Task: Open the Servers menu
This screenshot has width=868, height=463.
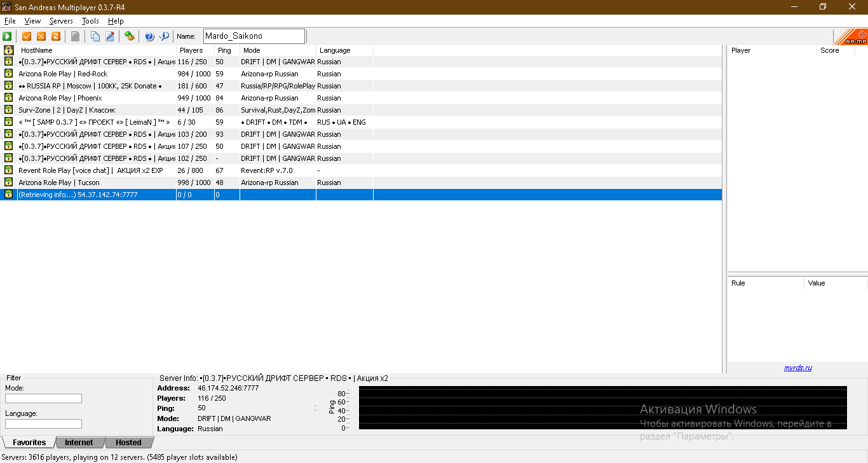Action: pos(61,21)
